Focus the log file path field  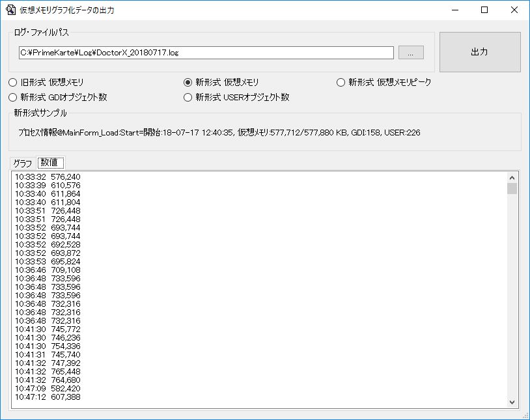[x=206, y=53]
